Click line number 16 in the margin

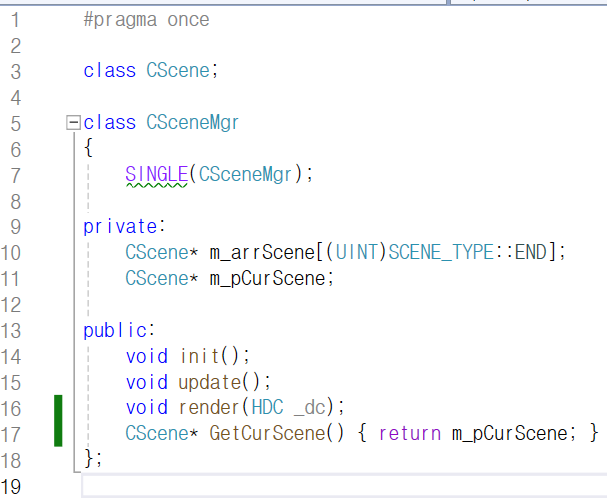coord(10,409)
